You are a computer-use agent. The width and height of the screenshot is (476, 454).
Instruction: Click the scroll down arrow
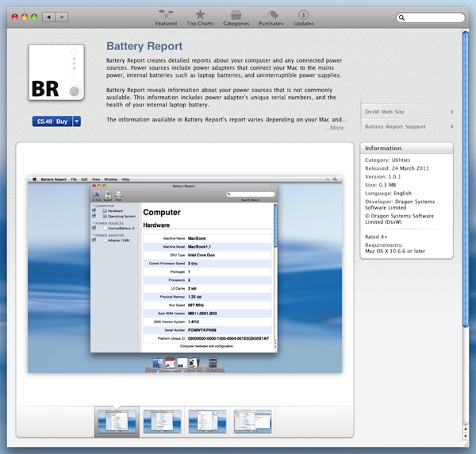tap(466, 437)
